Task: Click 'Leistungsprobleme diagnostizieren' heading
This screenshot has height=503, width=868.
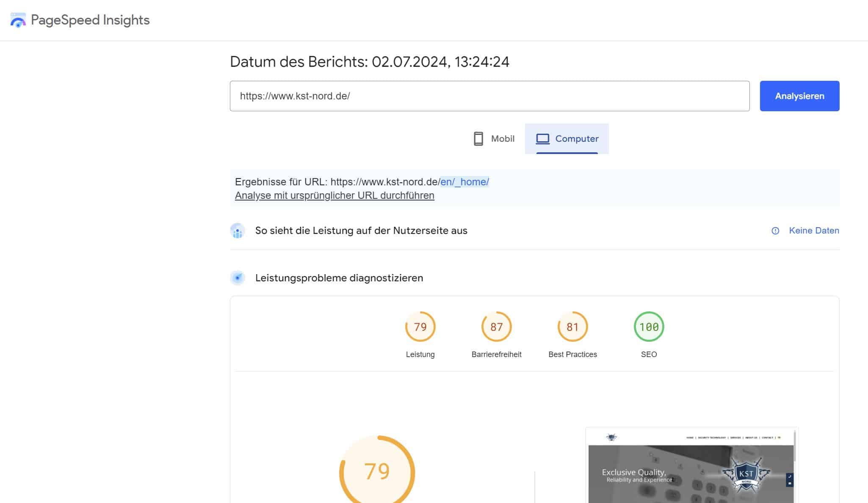Action: [x=339, y=278]
